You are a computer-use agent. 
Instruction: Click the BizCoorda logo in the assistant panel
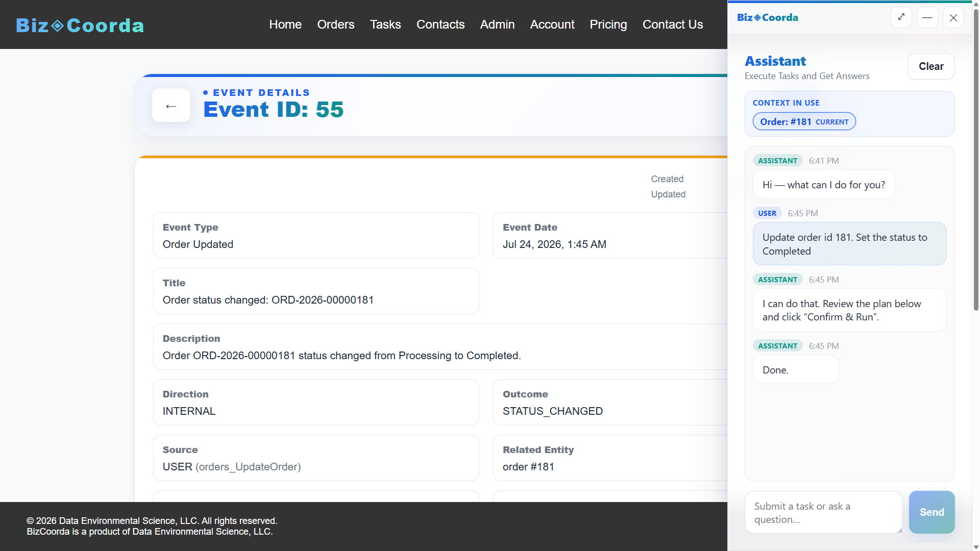(768, 17)
